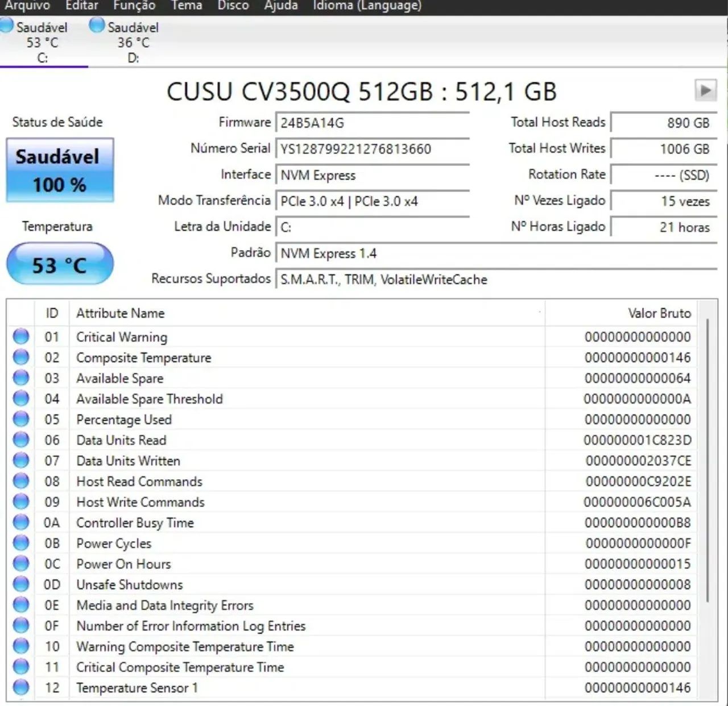Click the Recursos Suportados field
Screen dimensions: 728x706
coord(496,280)
